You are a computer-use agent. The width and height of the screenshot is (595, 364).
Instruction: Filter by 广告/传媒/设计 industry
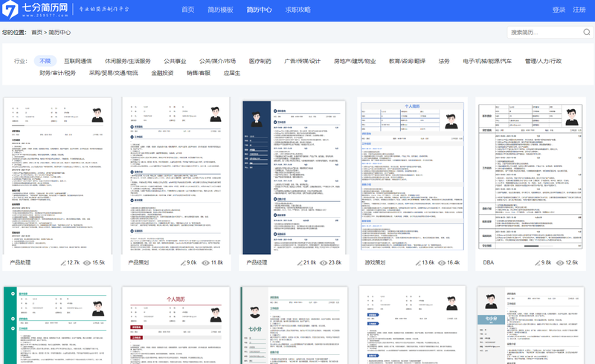303,61
